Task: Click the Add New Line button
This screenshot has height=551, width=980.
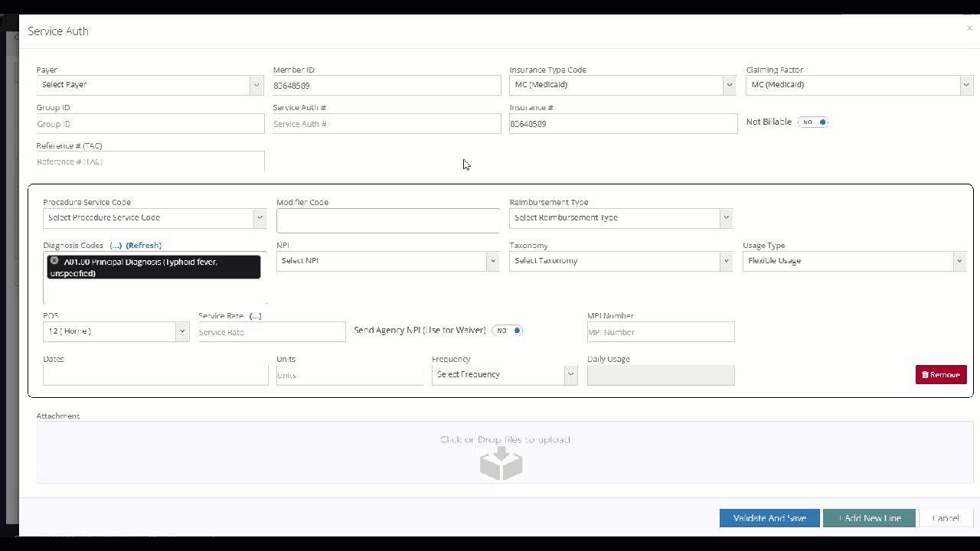Action: point(869,518)
